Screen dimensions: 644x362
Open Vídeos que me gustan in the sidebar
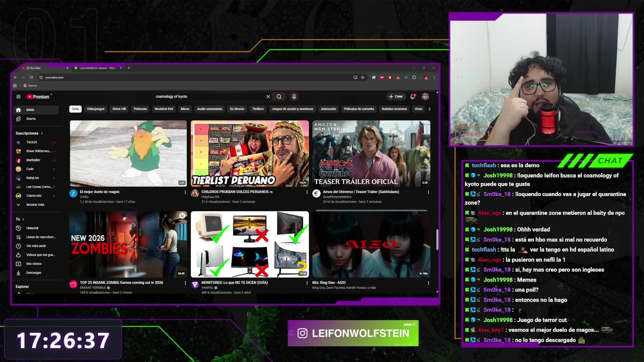[x=37, y=255]
